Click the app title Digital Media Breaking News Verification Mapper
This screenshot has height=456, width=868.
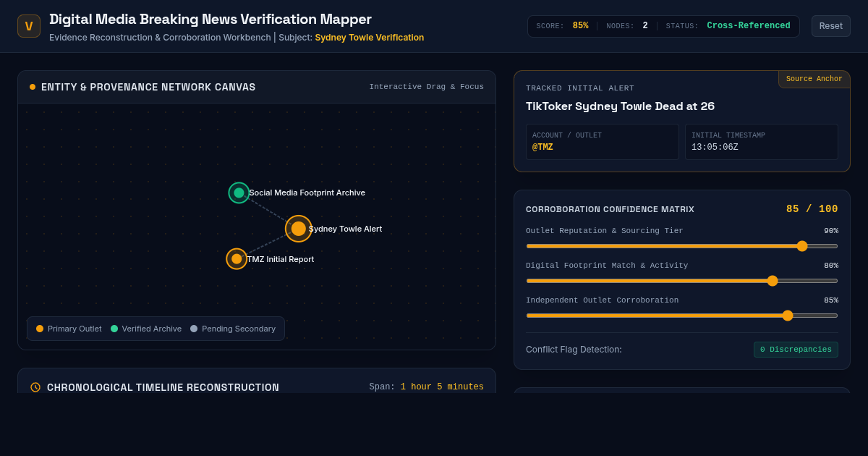coord(210,20)
